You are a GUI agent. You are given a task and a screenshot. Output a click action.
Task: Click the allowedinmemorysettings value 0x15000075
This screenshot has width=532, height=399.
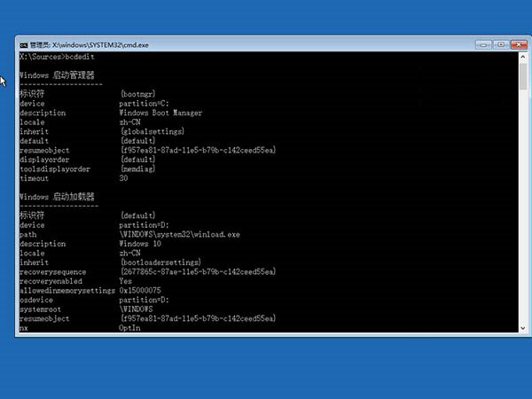pos(140,290)
